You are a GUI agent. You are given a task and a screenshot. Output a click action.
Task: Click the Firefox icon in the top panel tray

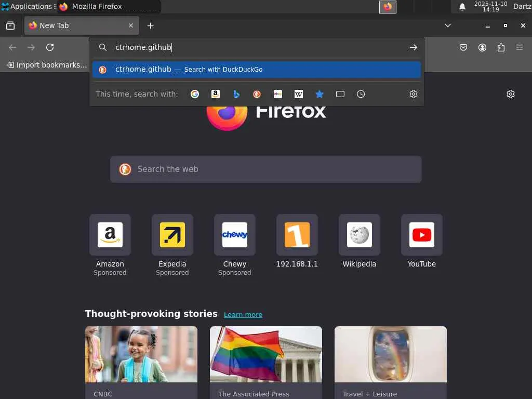388,7
